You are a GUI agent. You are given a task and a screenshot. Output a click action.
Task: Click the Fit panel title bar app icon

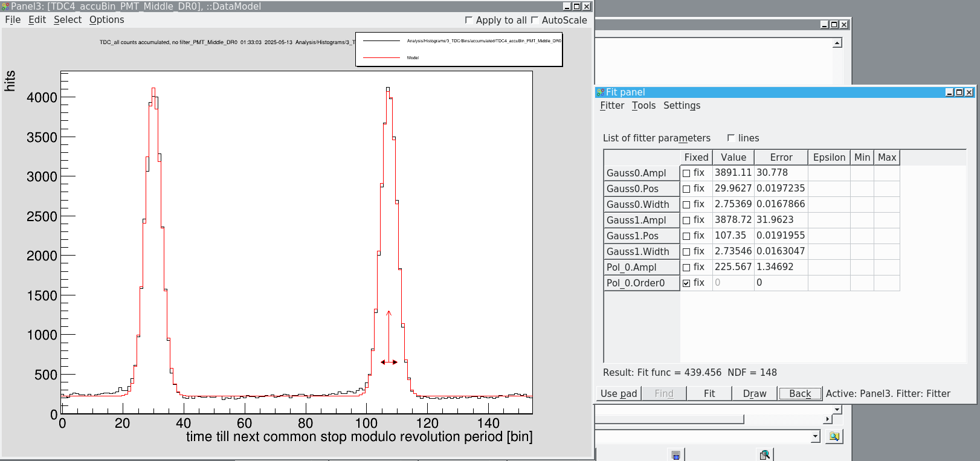pyautogui.click(x=600, y=92)
